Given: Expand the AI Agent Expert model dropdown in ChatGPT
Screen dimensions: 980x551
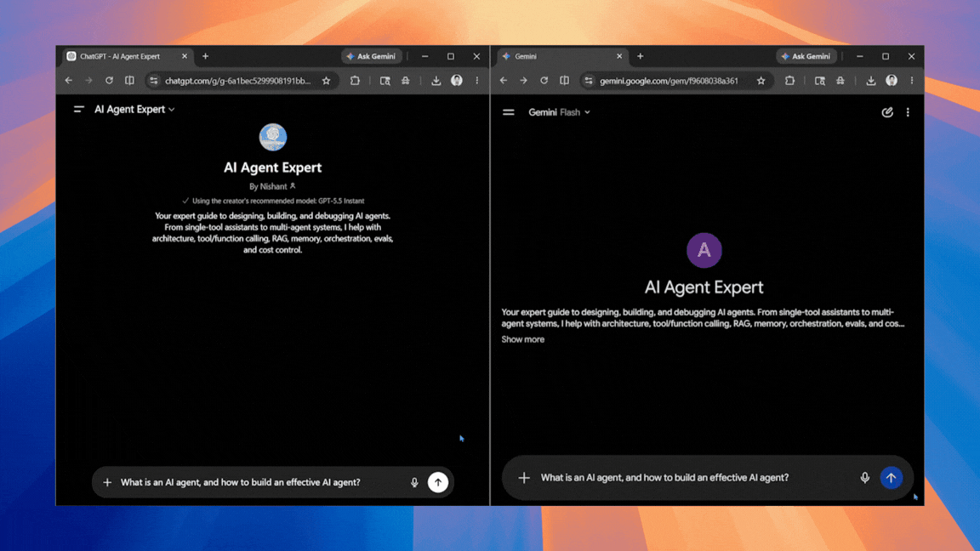Looking at the screenshot, I should point(134,110).
